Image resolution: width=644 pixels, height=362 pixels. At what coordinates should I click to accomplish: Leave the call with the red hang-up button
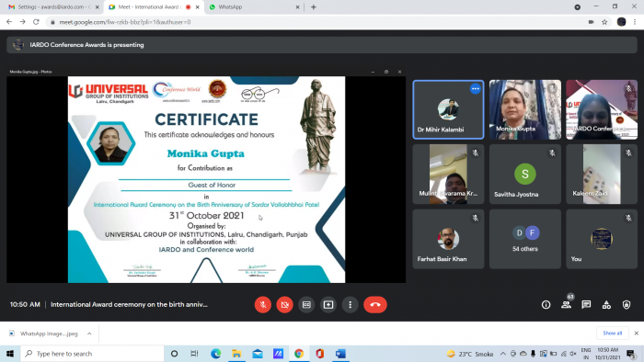[x=375, y=305]
